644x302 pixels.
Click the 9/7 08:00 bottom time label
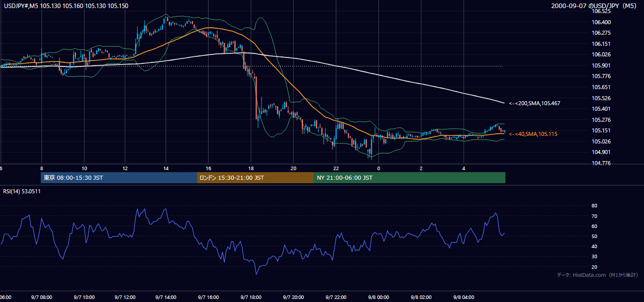(x=41, y=297)
